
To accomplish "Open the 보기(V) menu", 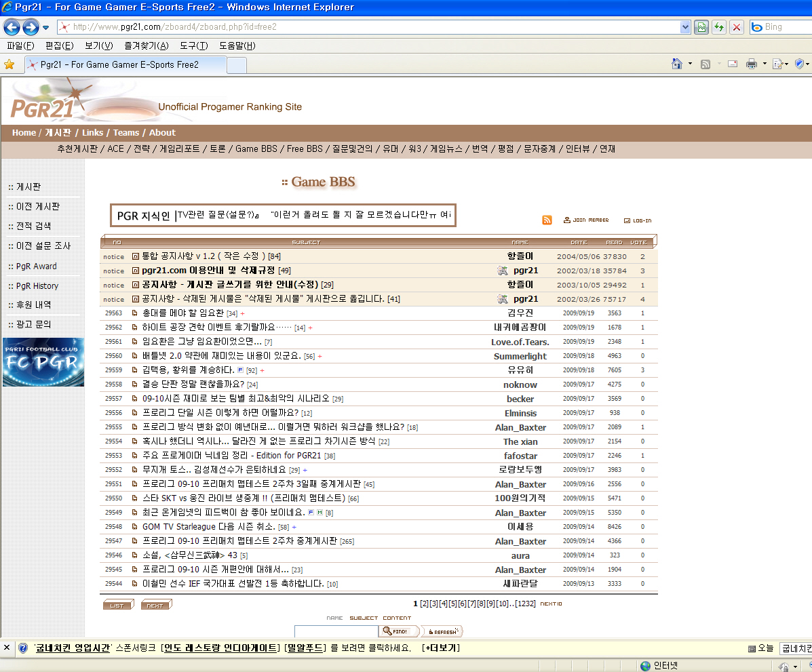I will coord(98,45).
